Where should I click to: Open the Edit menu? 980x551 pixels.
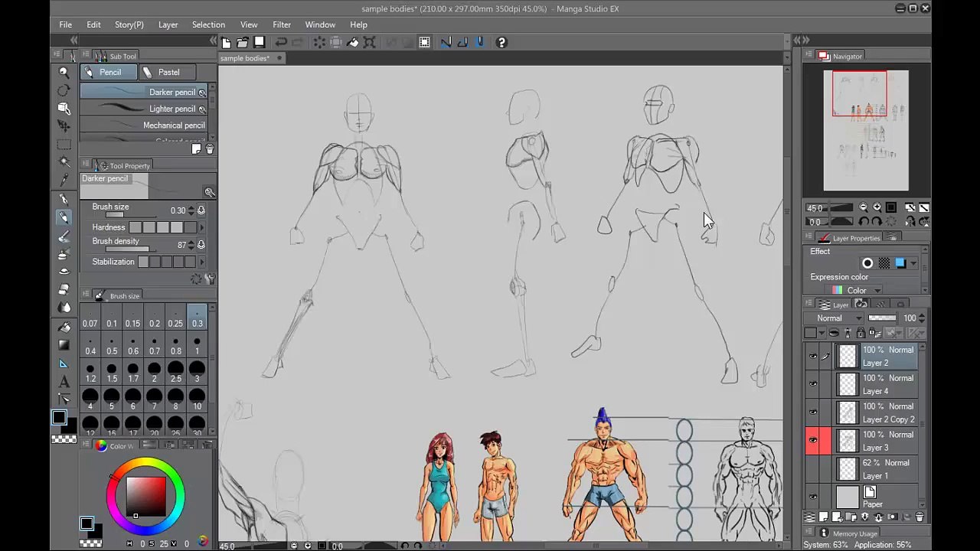(93, 24)
